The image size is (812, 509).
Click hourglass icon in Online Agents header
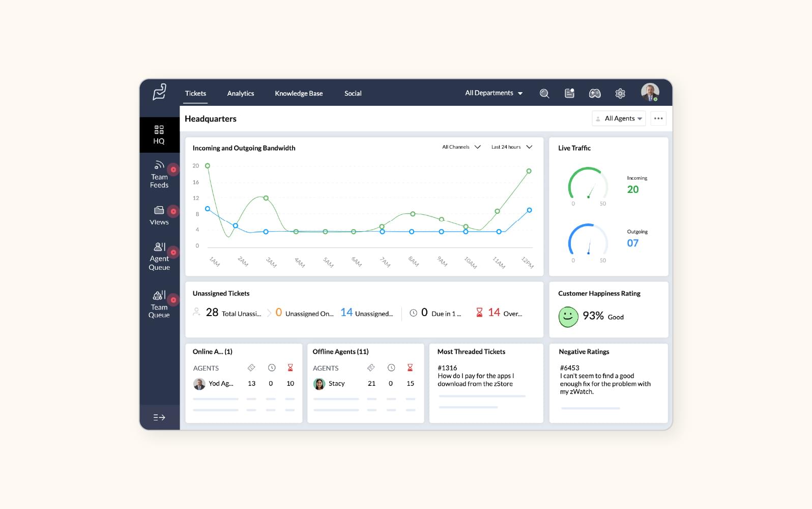(x=291, y=367)
